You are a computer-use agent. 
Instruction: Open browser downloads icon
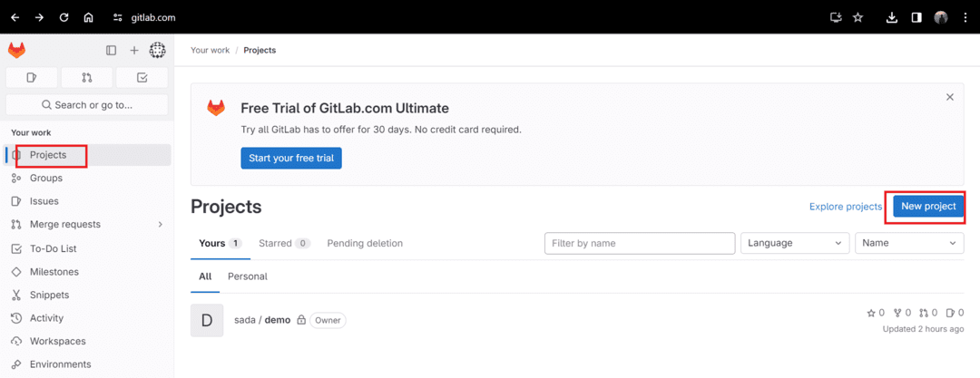(892, 17)
